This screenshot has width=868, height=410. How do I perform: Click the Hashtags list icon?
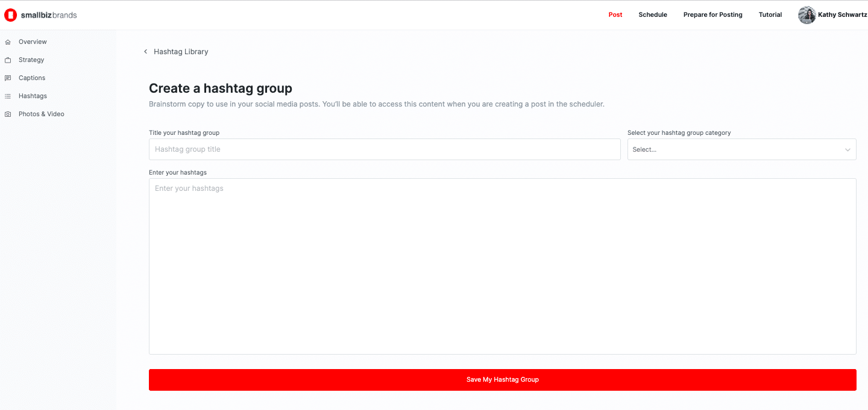(x=8, y=96)
